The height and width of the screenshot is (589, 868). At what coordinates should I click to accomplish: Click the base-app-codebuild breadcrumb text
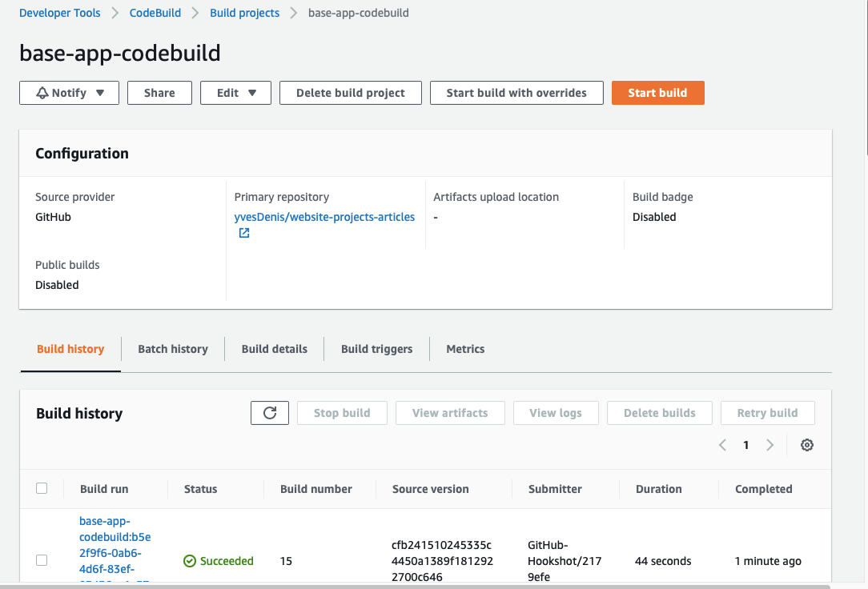(358, 13)
